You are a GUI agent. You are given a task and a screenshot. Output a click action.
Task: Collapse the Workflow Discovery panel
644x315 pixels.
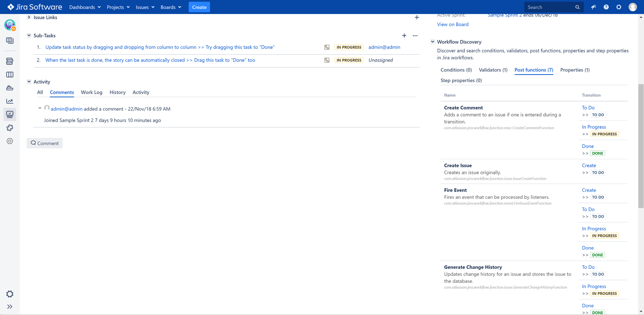pyautogui.click(x=433, y=42)
